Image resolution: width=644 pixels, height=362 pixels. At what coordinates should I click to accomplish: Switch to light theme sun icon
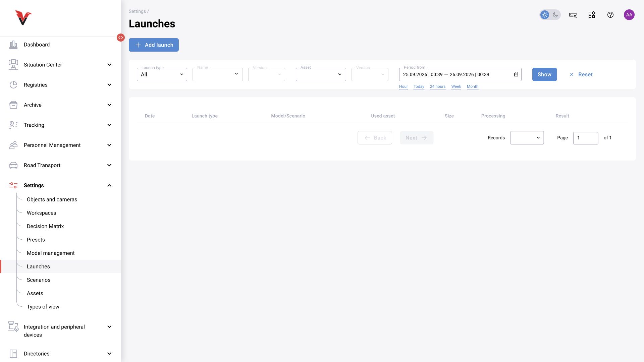point(545,15)
